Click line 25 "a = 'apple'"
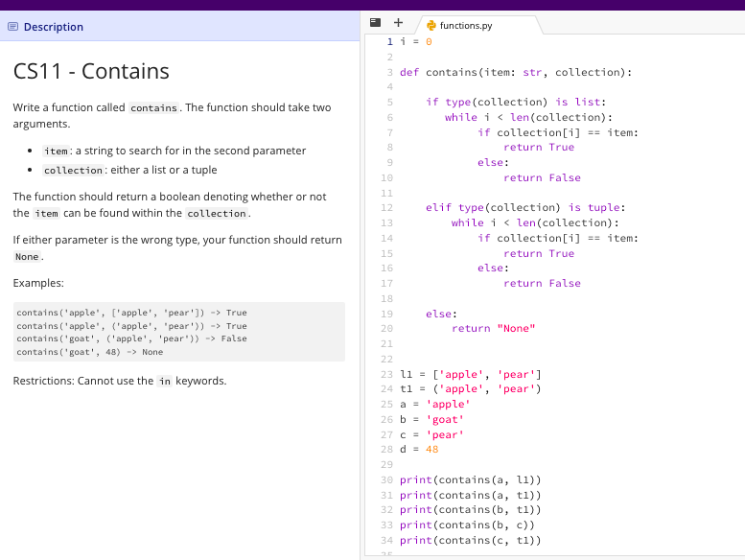 tap(434, 405)
